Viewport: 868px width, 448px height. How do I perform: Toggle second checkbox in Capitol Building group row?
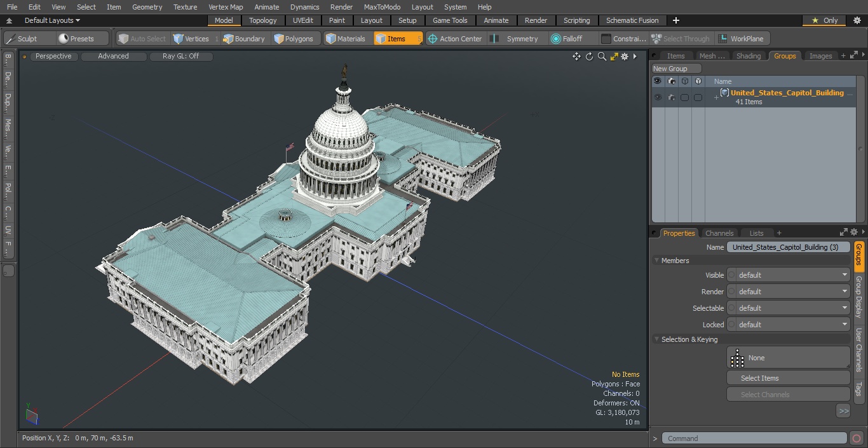point(698,97)
